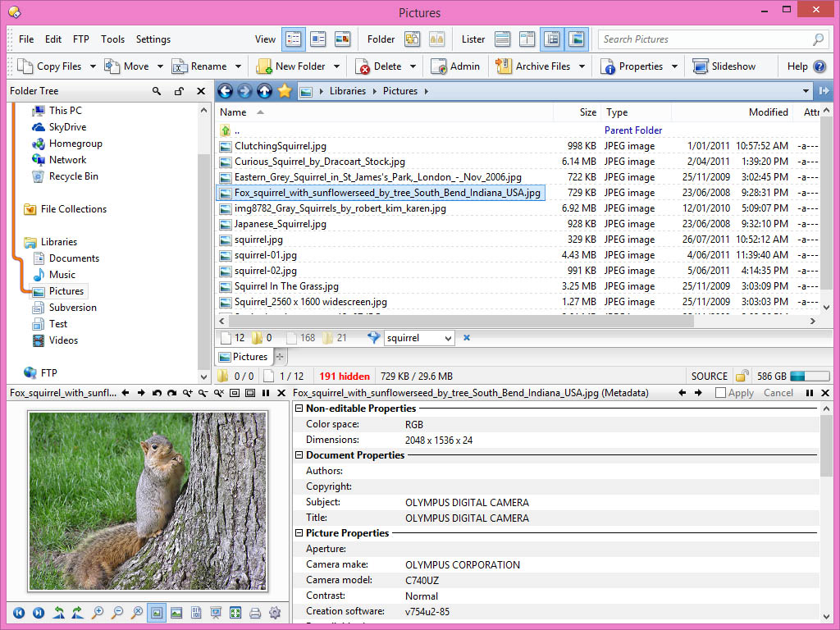Click the print icon below the image viewer
The height and width of the screenshot is (630, 840).
[x=255, y=613]
